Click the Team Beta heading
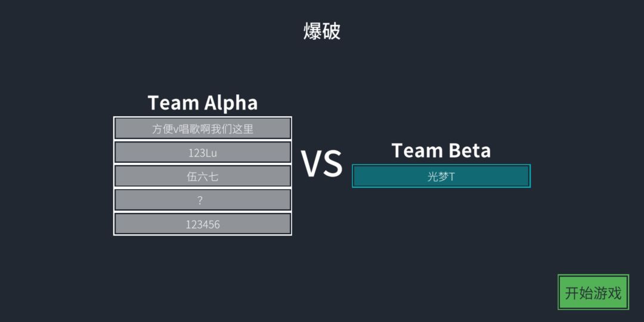This screenshot has height=322, width=644. click(441, 150)
